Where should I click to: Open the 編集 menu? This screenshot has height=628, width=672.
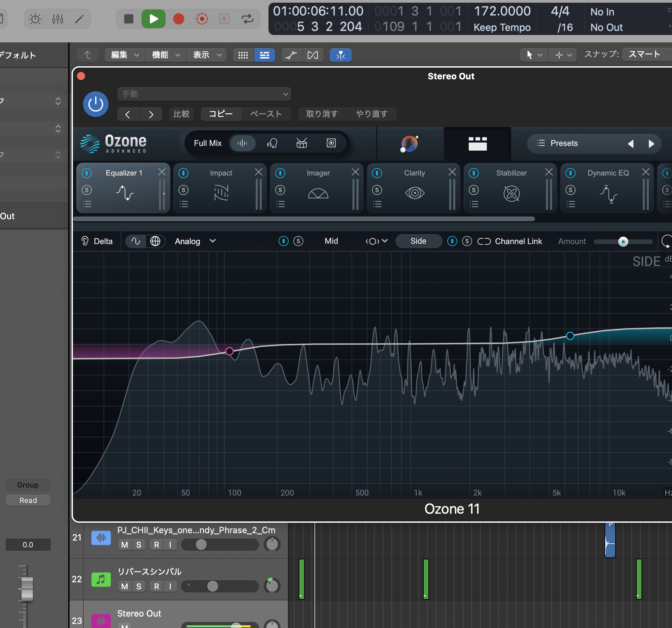[125, 55]
